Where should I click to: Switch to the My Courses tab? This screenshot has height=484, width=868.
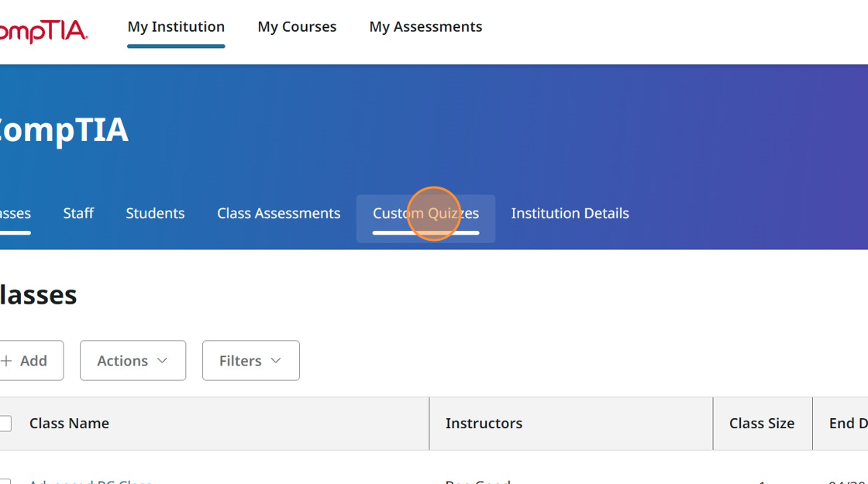[297, 26]
